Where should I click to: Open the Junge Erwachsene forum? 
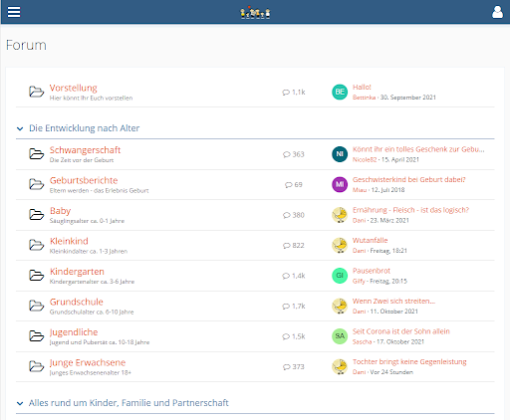click(88, 362)
